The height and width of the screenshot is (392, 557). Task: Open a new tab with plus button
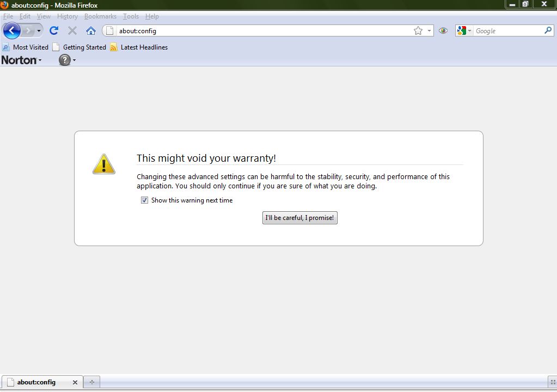point(92,382)
